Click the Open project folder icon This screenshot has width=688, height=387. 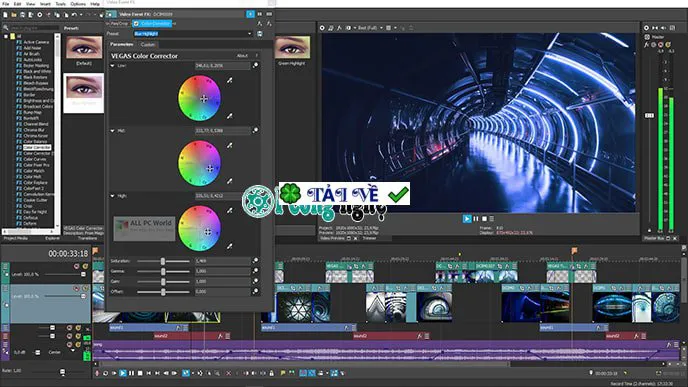click(14, 15)
